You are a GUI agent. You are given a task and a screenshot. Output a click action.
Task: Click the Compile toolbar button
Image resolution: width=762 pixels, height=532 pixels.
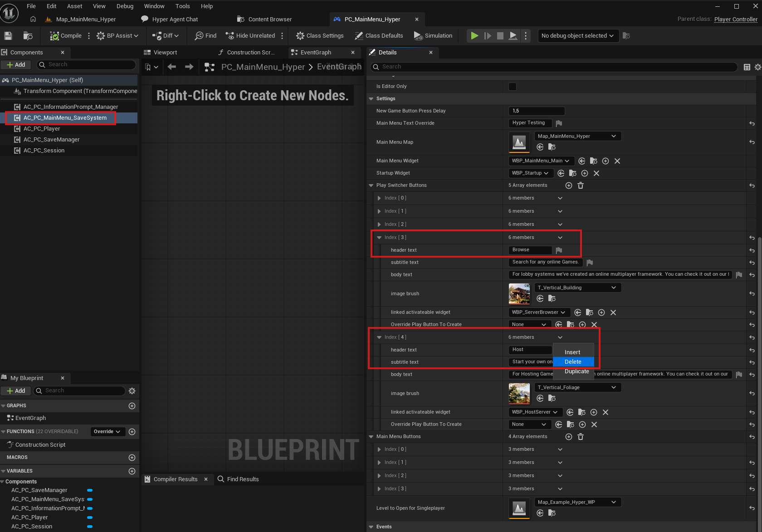click(66, 36)
